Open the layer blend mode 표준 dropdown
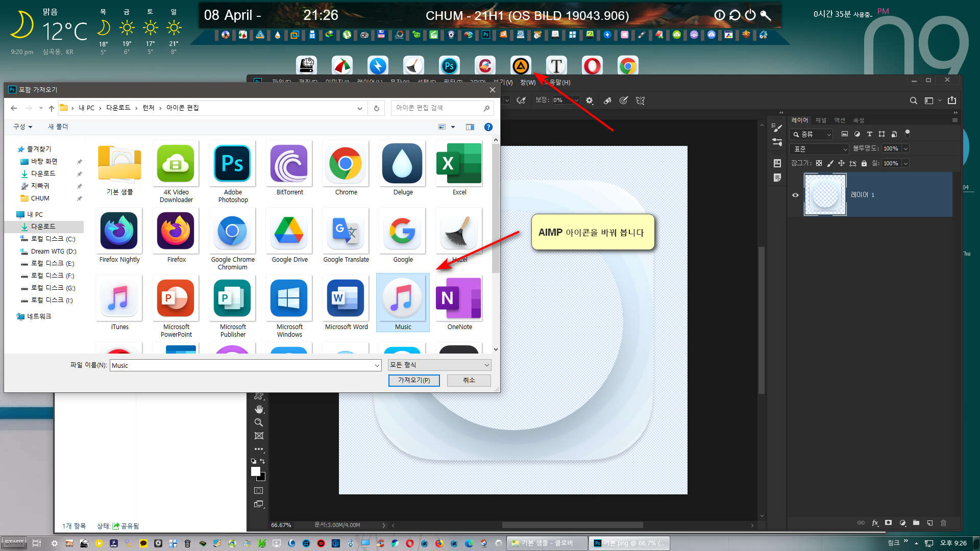The width and height of the screenshot is (980, 551). point(819,149)
